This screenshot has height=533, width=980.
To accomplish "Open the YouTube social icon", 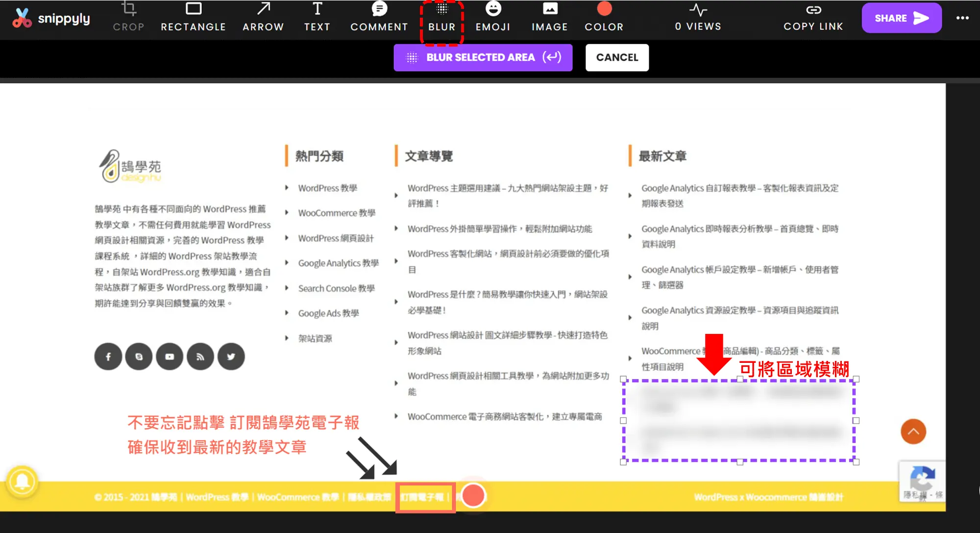I will pyautogui.click(x=170, y=356).
